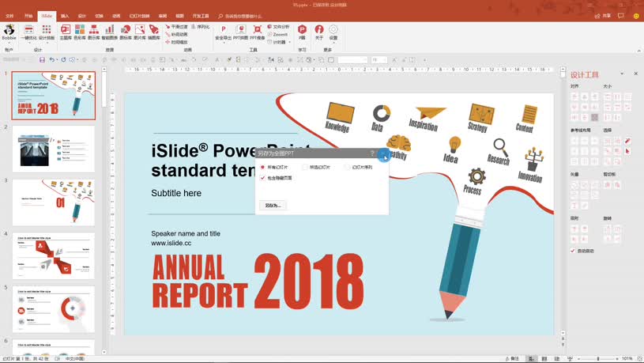This screenshot has width=644, height=363.
Task: Click the 另存为... save as button
Action: (273, 205)
